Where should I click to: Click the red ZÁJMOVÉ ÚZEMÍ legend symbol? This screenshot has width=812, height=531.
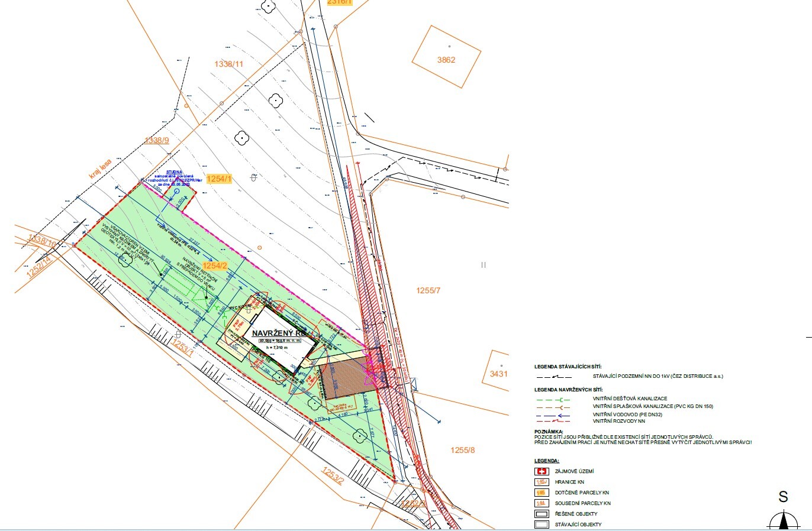point(541,471)
